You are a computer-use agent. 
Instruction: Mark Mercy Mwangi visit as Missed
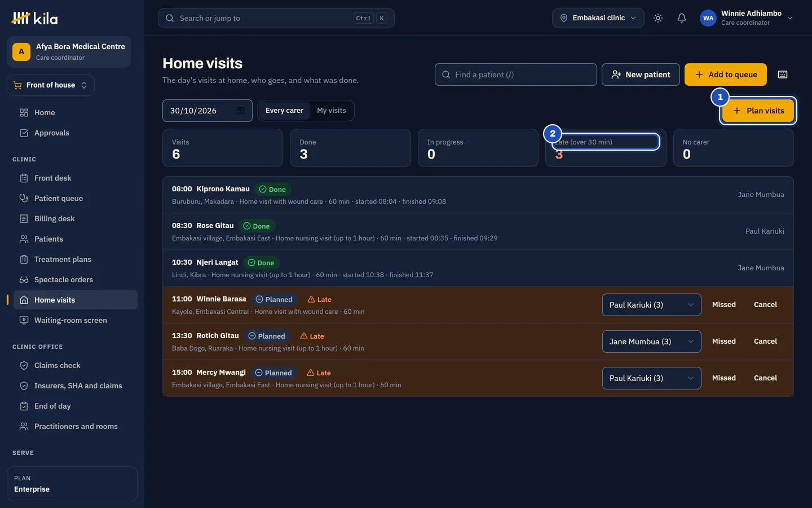(x=724, y=378)
